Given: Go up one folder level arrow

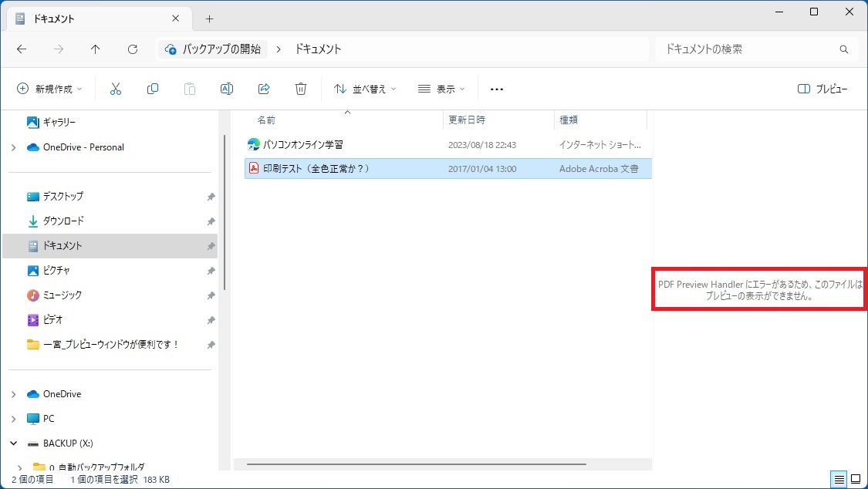Looking at the screenshot, I should [x=96, y=49].
